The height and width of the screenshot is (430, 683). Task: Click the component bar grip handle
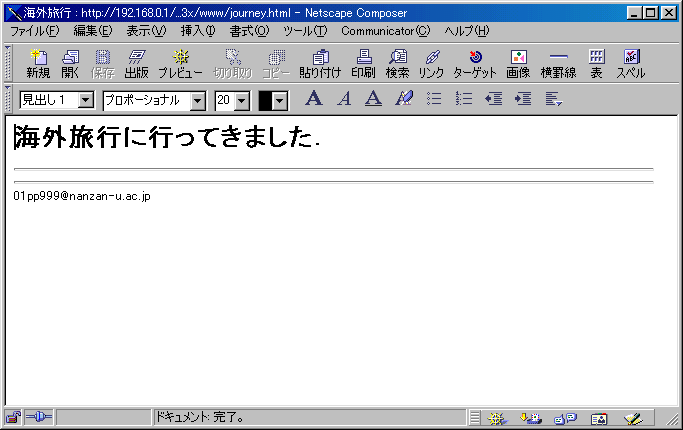[x=475, y=418]
